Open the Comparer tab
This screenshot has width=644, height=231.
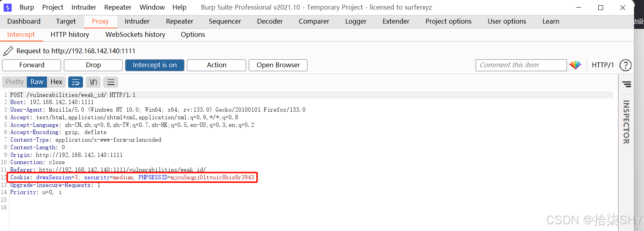click(x=314, y=21)
